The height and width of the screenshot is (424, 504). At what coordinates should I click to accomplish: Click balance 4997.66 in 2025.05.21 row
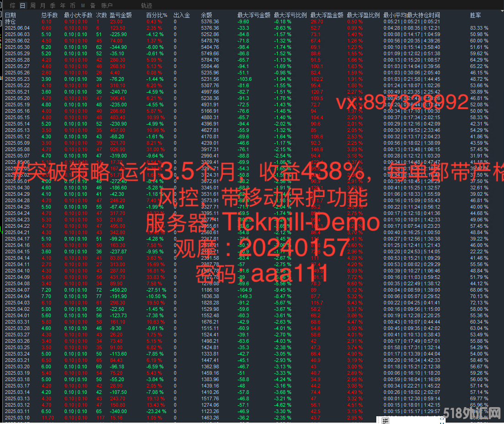210,92
